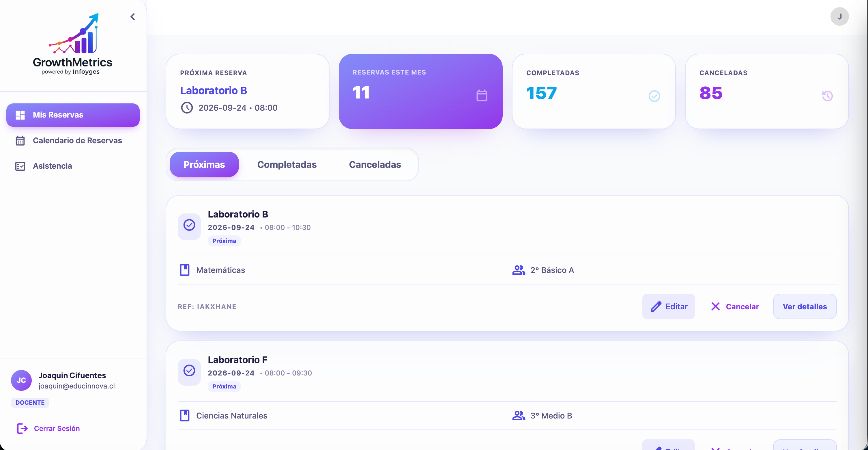The width and height of the screenshot is (868, 450).
Task: Click the 2° Básico A course label
Action: click(552, 270)
